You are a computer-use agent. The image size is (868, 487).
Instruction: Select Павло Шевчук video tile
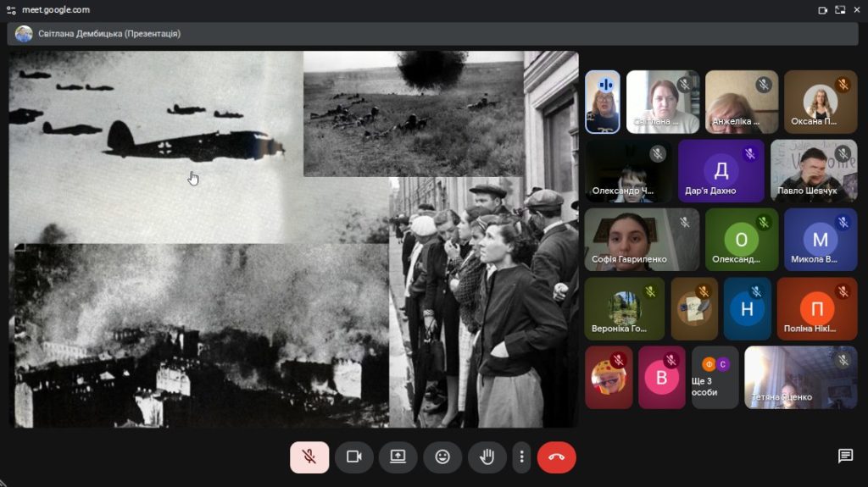point(814,170)
